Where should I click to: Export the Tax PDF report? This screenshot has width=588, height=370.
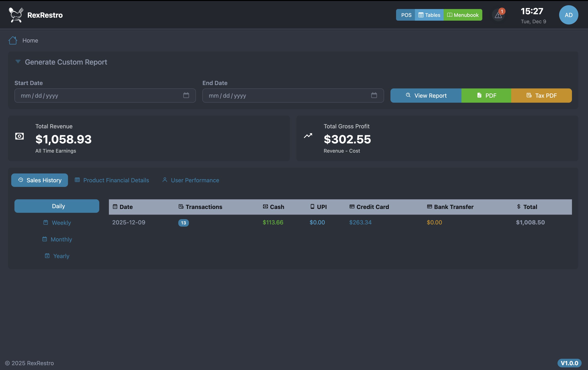click(541, 95)
